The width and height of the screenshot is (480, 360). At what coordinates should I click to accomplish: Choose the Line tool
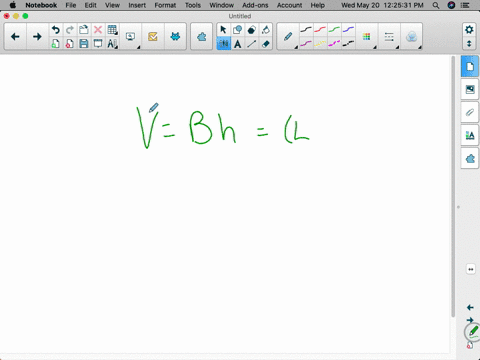(x=251, y=44)
